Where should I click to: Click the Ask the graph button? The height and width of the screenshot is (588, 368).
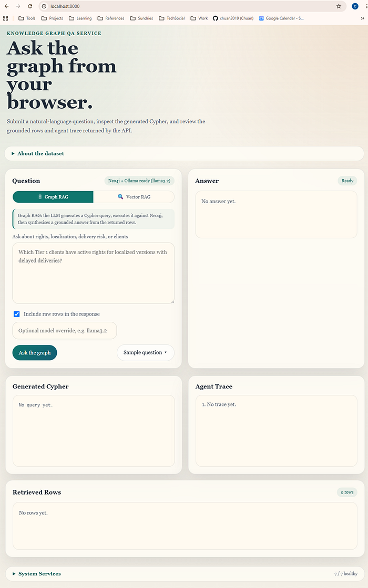(35, 352)
